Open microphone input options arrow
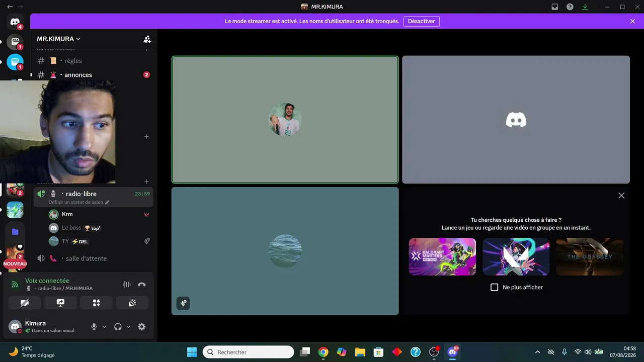This screenshot has width=644, height=362. tap(104, 327)
